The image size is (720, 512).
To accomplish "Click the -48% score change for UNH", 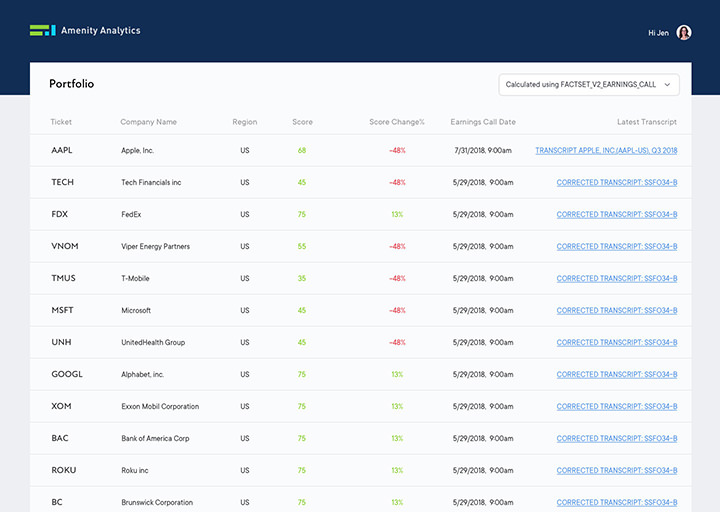I will point(397,343).
